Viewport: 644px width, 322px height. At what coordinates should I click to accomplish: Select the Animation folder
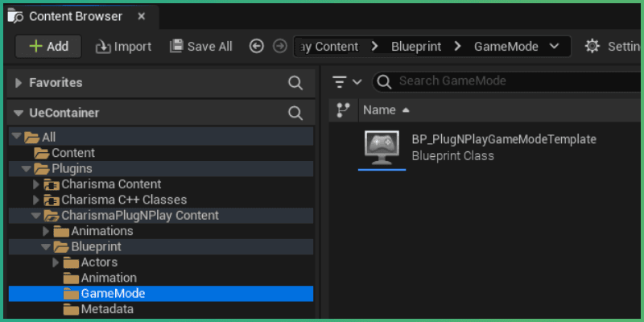[x=109, y=278]
